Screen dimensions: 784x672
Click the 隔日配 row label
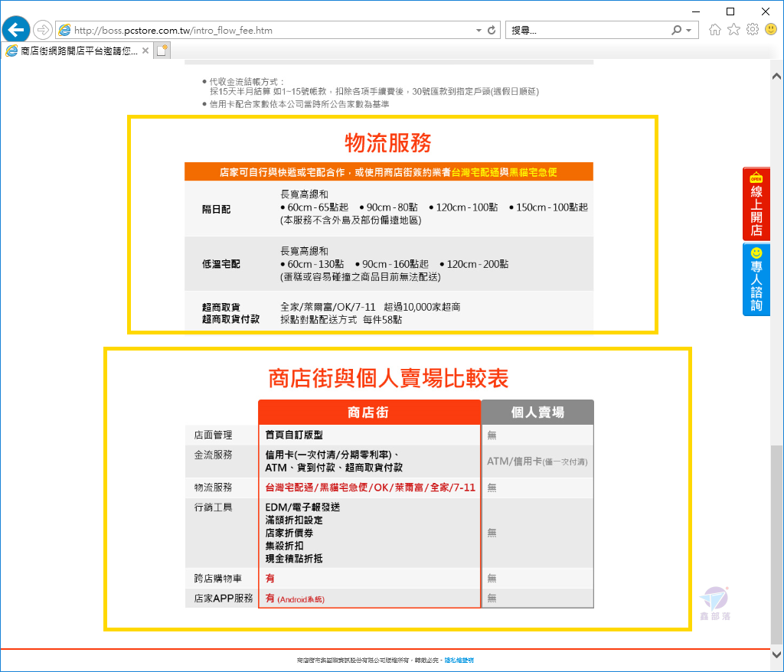tap(216, 210)
